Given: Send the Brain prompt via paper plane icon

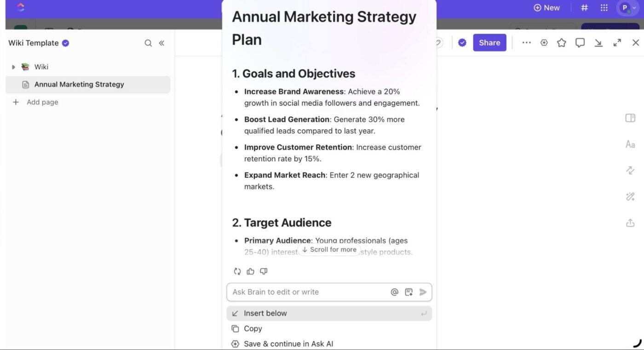Looking at the screenshot, I should pos(423,292).
